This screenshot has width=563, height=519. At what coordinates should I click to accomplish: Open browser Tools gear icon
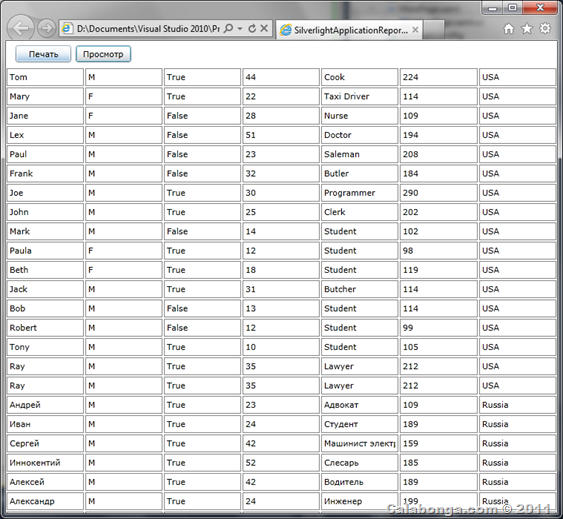545,28
